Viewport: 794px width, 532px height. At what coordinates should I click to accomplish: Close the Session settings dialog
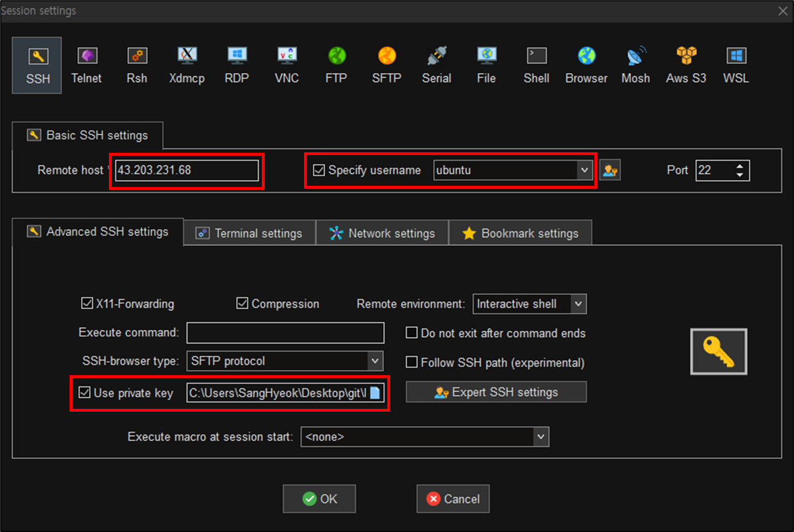[x=783, y=11]
